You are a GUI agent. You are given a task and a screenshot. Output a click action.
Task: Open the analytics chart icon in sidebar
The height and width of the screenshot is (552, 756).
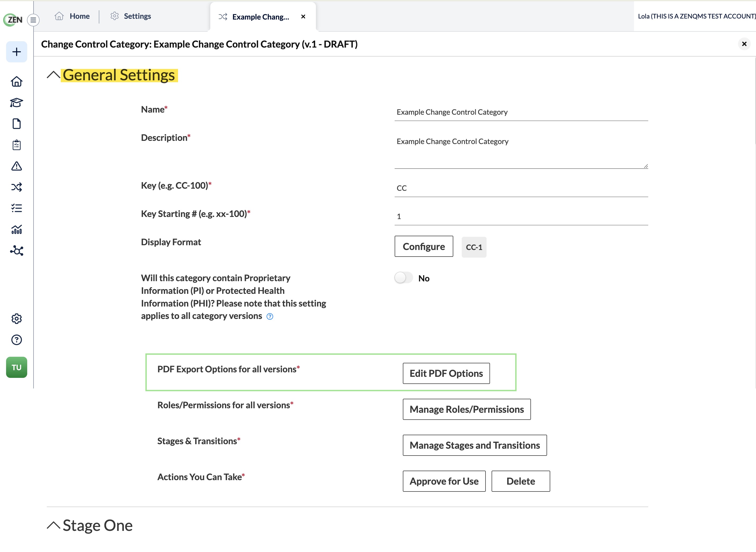click(x=16, y=230)
